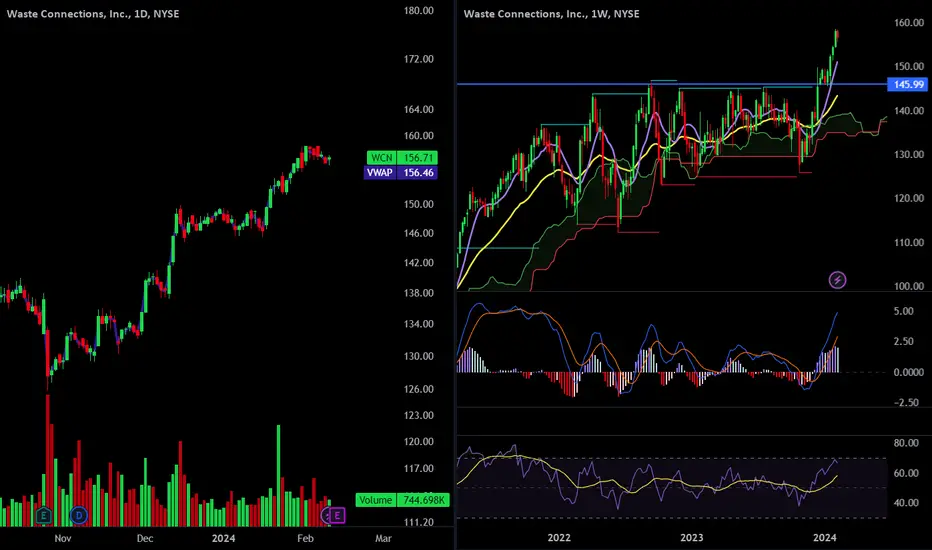Select the WCN 156.71 price label
Screen dimensions: 932x550
[x=402, y=158]
